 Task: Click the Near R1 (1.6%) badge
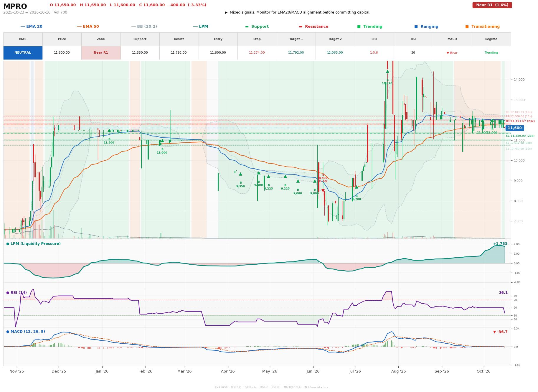492,5
